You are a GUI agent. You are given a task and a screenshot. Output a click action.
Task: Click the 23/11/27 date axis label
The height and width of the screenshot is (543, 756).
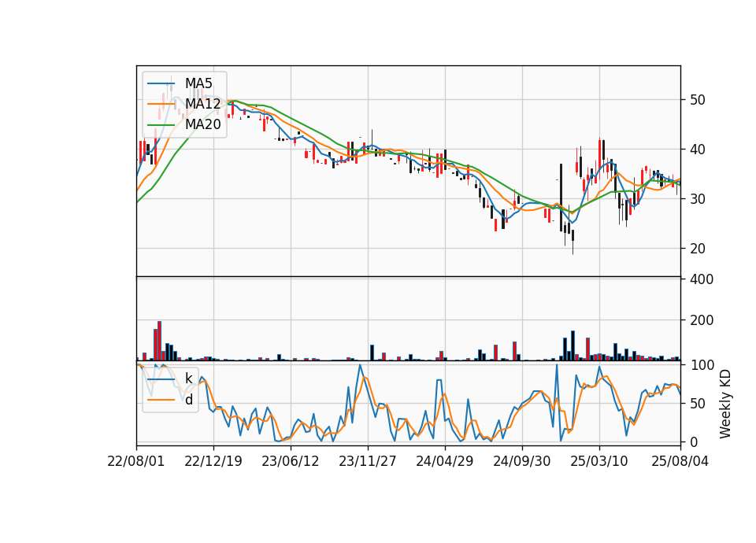(368, 461)
